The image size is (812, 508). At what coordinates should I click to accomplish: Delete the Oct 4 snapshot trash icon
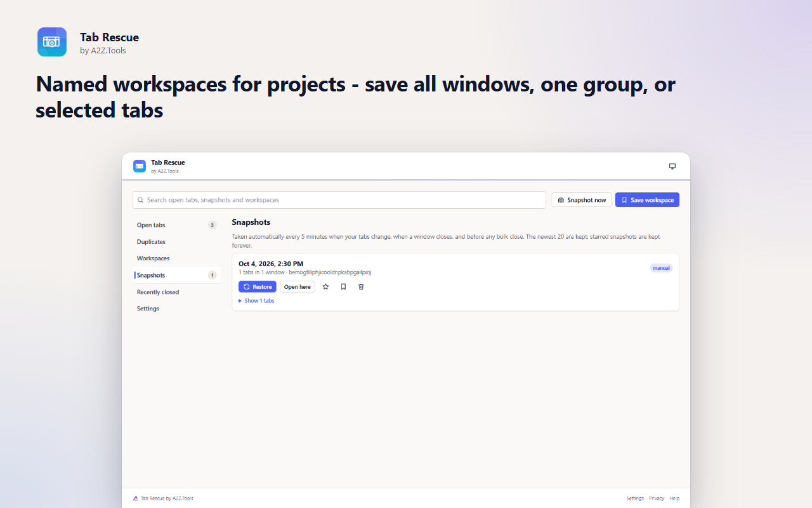point(361,287)
